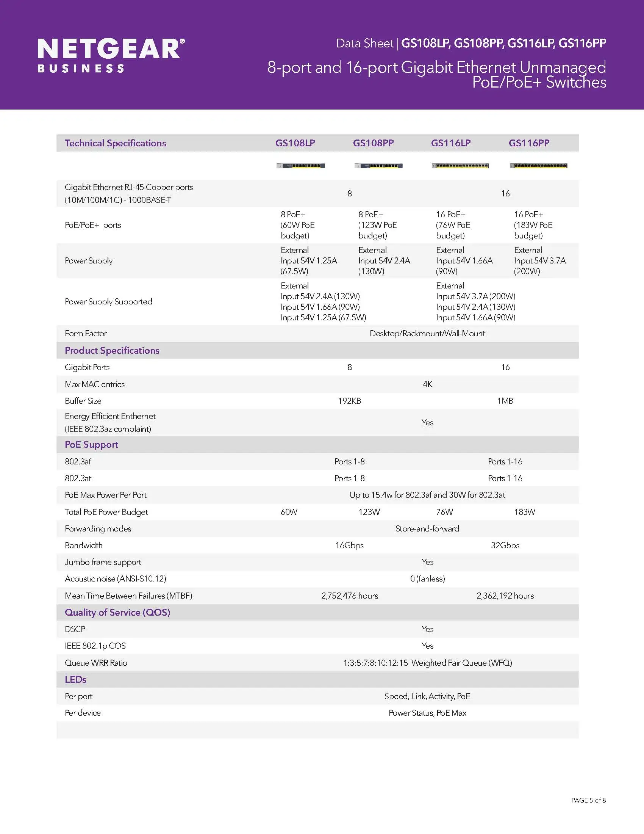Click the 'Power Supply Supported' row label
644x834 pixels.
108,302
